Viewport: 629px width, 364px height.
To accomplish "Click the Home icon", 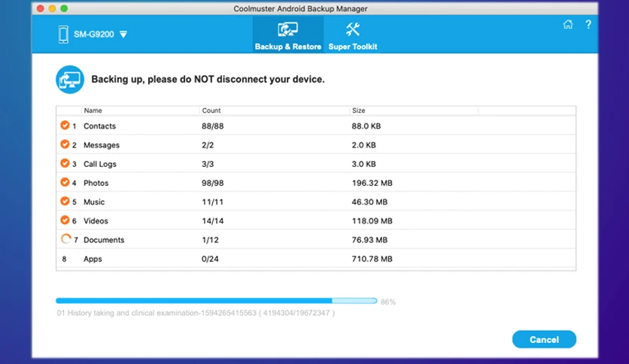I will coord(567,25).
